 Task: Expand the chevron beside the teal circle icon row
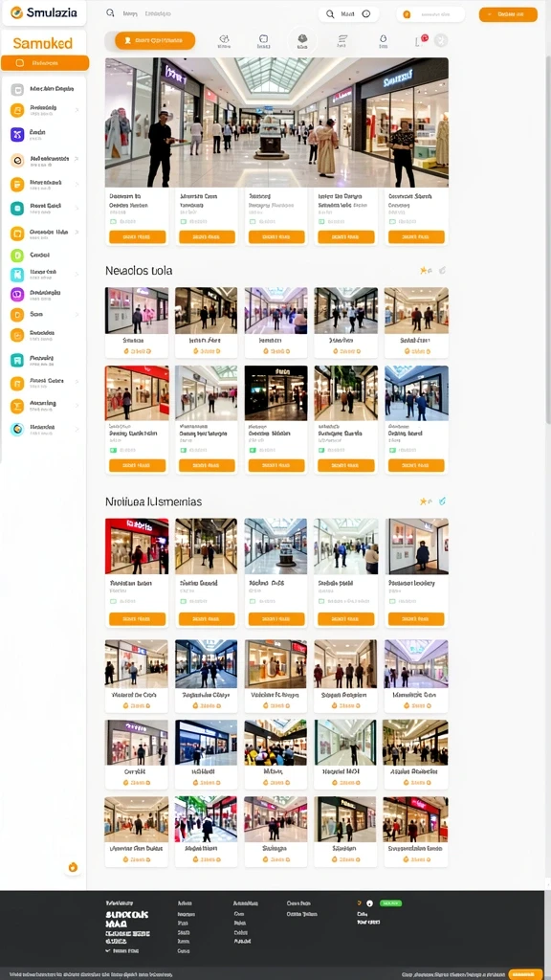coord(77,208)
